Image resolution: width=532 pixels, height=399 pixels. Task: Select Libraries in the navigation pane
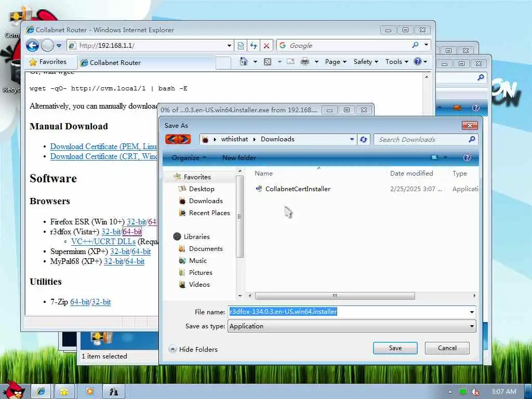click(x=196, y=236)
